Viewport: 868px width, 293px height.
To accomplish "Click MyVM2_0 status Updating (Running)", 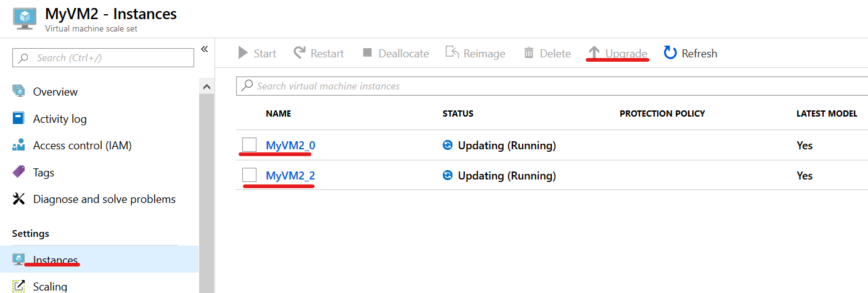I will (x=507, y=146).
